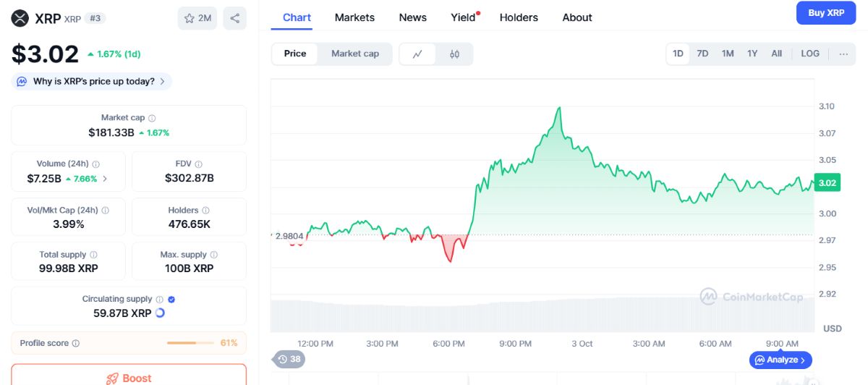Switch to candlestick chart view icon
Viewport: 868px width, 385px height.
click(x=454, y=54)
